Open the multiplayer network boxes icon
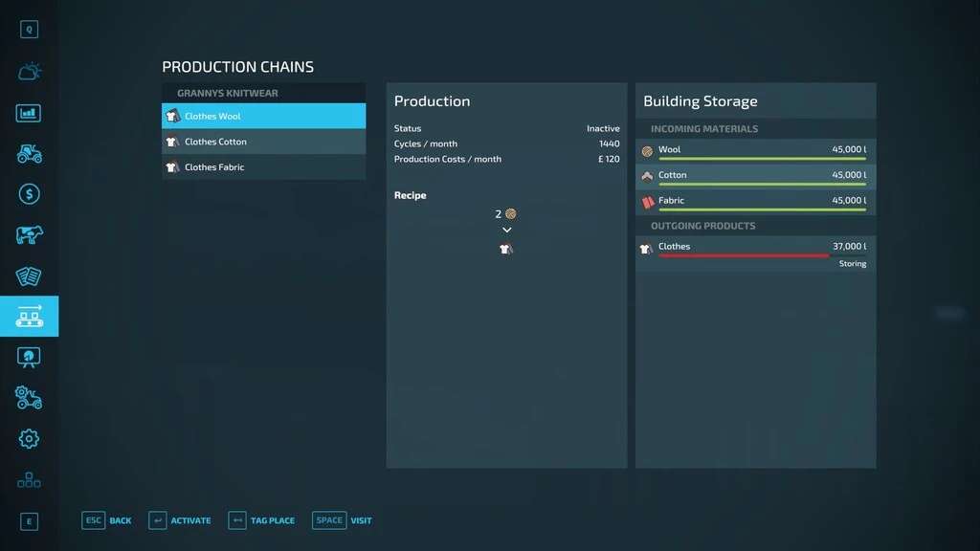Screen dimensions: 980x551 click(x=29, y=479)
